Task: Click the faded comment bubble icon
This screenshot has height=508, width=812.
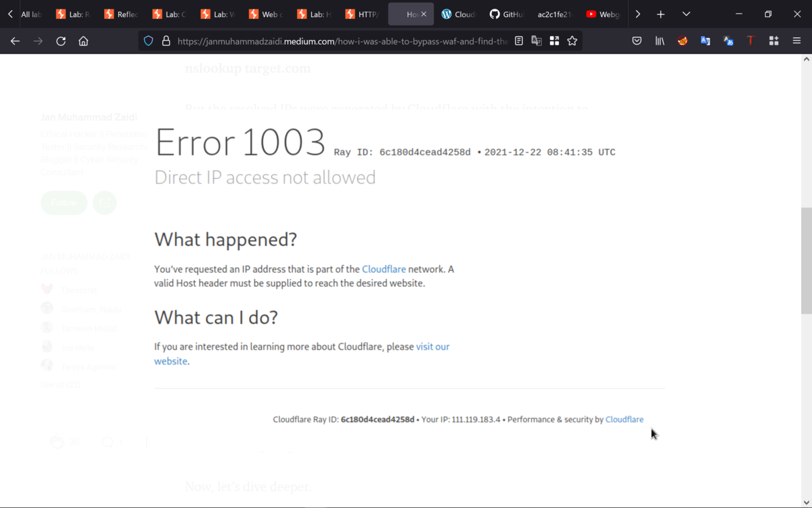Action: coord(108,442)
